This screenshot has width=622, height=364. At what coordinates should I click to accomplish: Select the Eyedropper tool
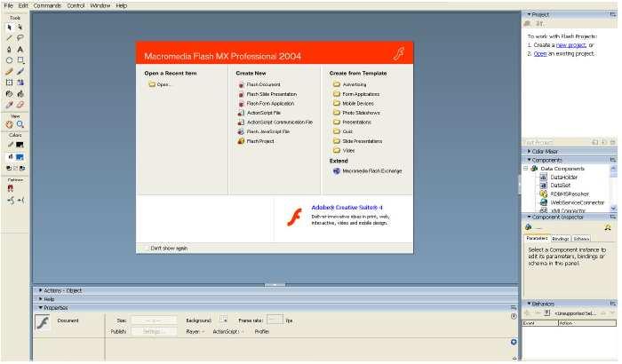pyautogui.click(x=10, y=105)
